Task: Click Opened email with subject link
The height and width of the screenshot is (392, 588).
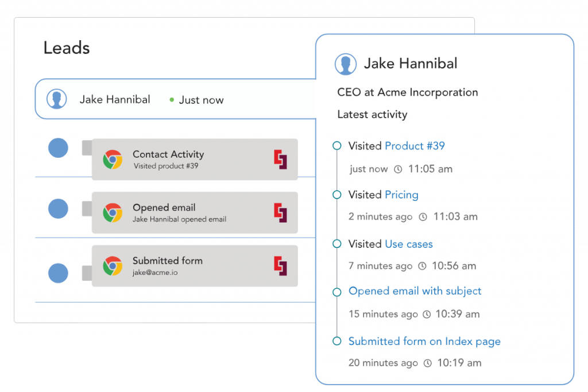Action: point(415,291)
